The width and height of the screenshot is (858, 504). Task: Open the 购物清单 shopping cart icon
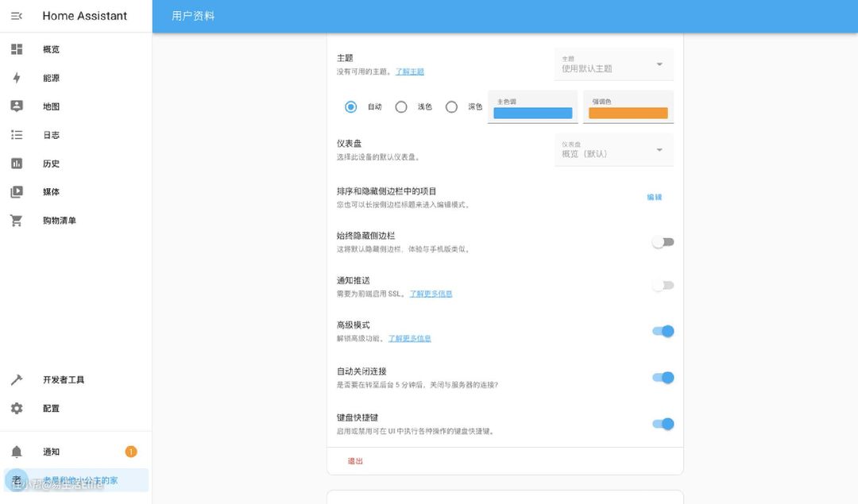(17, 221)
